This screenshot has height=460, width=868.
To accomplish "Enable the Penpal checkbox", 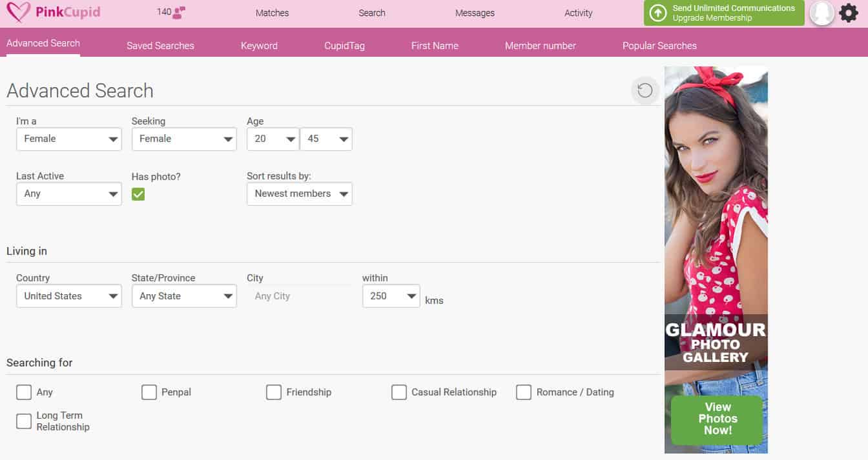I will [149, 392].
